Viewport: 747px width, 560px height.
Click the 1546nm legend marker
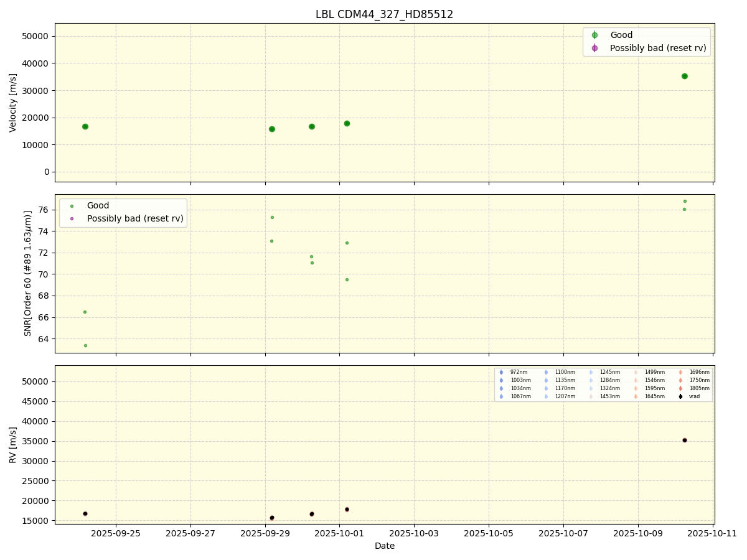pyautogui.click(x=636, y=380)
